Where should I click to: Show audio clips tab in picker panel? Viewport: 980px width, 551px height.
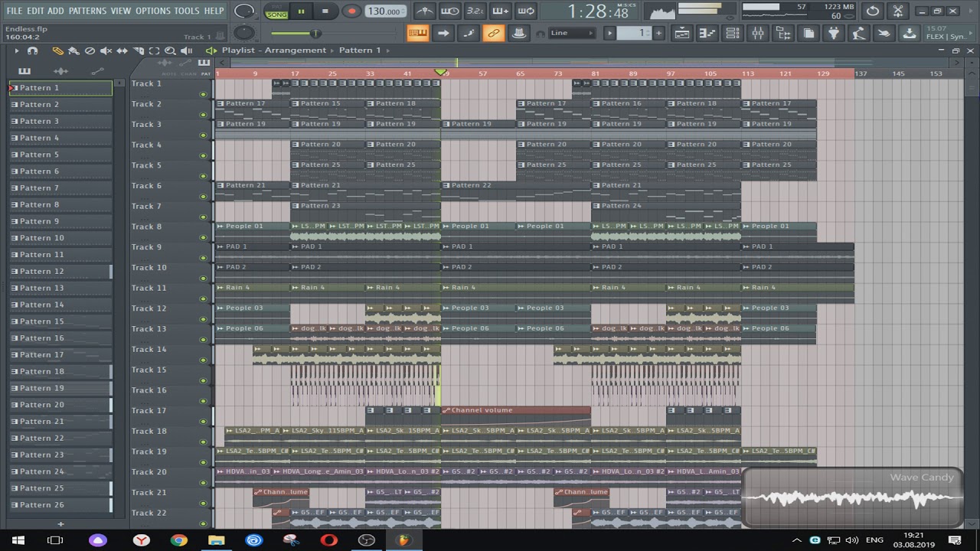(61, 71)
